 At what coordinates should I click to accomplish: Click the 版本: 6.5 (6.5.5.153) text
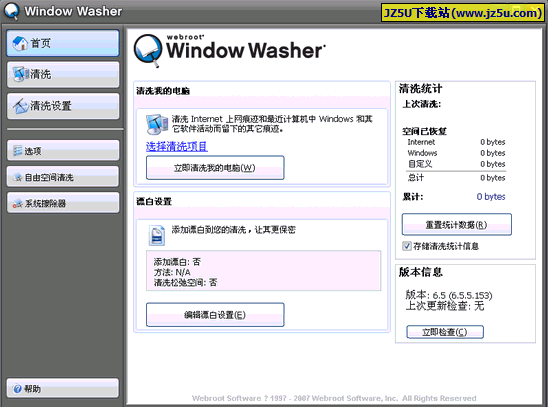point(449,295)
